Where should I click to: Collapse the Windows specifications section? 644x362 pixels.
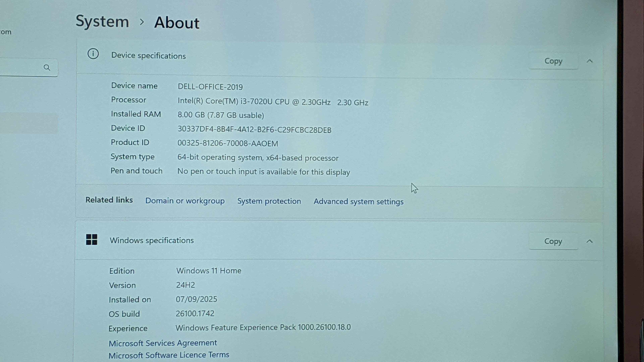(589, 241)
